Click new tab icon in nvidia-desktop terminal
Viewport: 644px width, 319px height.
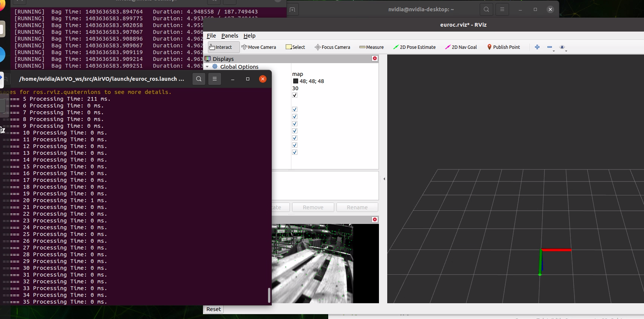tap(292, 10)
